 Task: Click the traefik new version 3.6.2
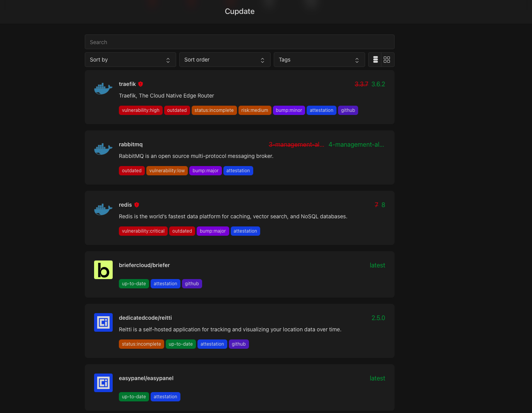pyautogui.click(x=378, y=84)
